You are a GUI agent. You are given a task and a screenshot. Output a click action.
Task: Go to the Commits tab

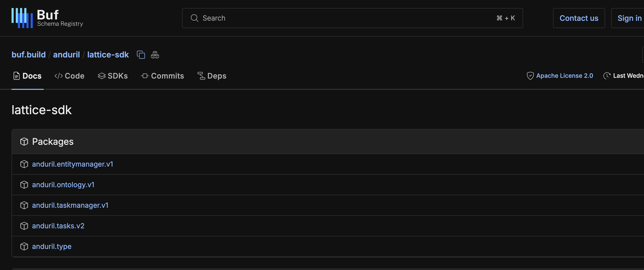(163, 76)
